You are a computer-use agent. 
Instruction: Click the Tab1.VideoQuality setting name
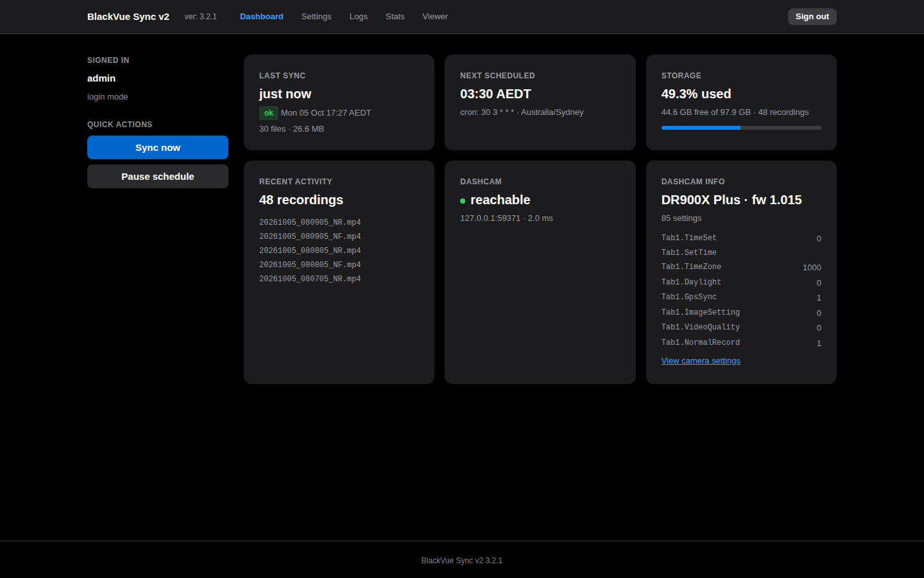[x=701, y=328]
